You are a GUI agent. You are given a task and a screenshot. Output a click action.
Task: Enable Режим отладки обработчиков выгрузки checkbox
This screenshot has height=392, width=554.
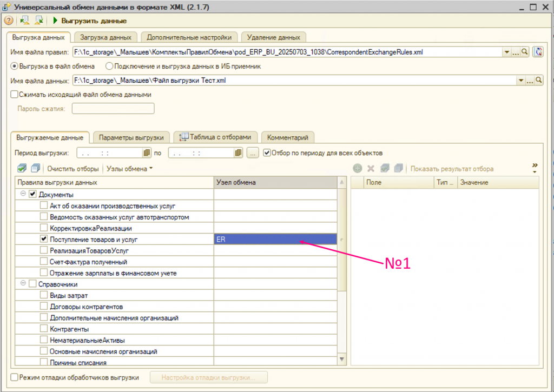click(14, 377)
